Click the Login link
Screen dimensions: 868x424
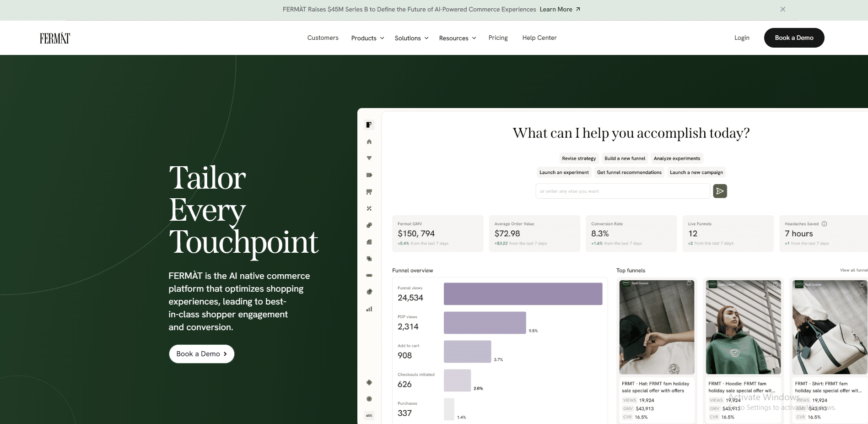tap(742, 38)
